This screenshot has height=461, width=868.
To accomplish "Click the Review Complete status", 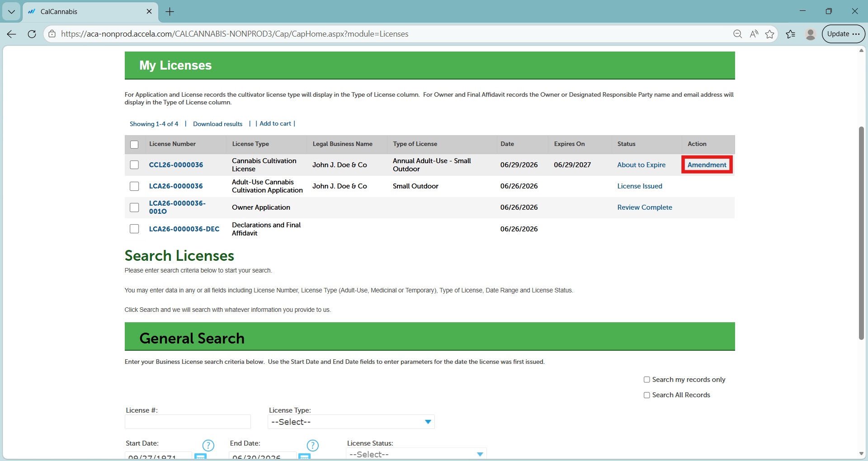I will [x=645, y=207].
